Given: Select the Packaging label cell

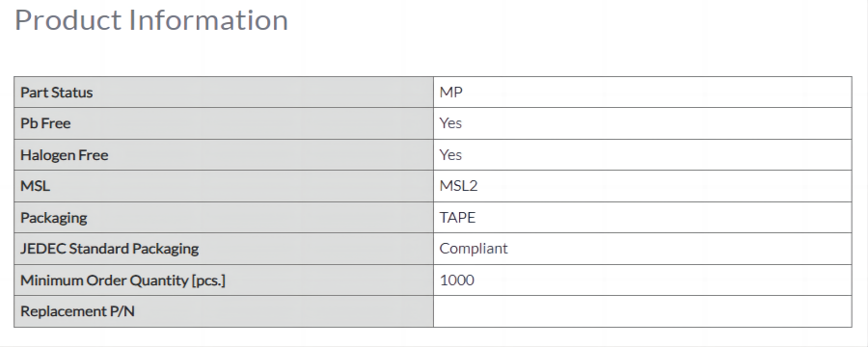Looking at the screenshot, I should [224, 218].
